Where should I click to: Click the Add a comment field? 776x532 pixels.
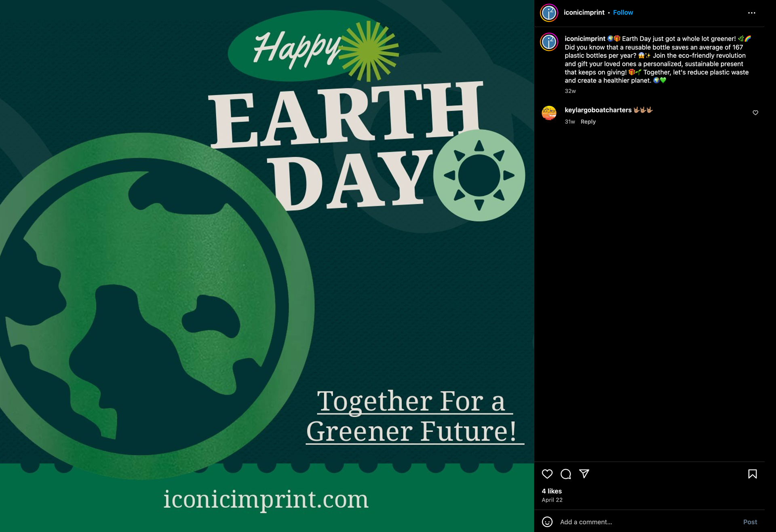[647, 522]
